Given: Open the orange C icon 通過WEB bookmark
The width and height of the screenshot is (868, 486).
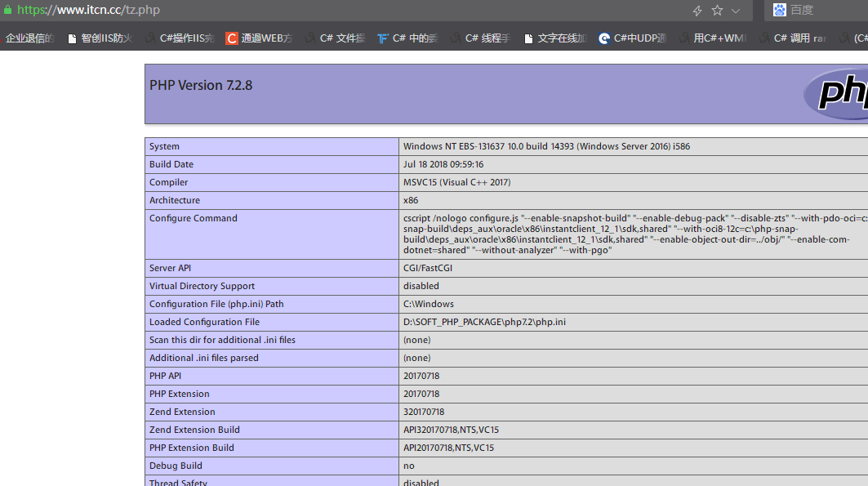Looking at the screenshot, I should point(259,38).
